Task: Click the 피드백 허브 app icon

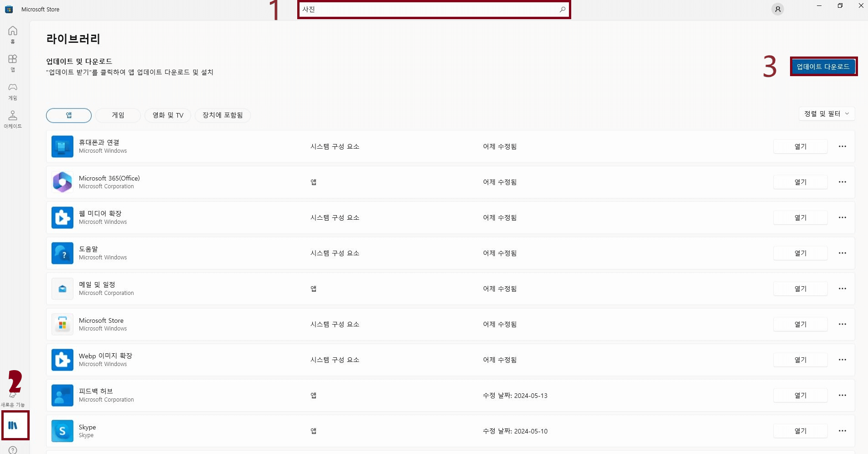Action: 62,395
